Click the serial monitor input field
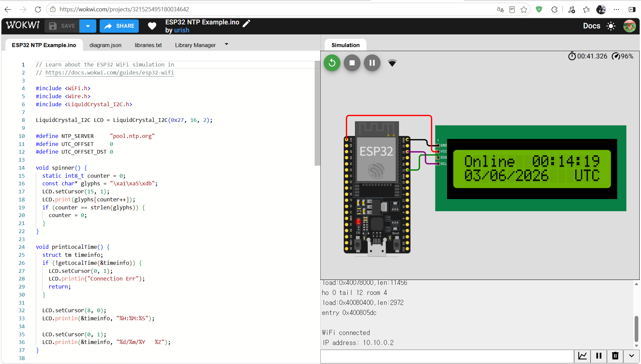Viewport: 641px width, 364px height. [x=447, y=356]
